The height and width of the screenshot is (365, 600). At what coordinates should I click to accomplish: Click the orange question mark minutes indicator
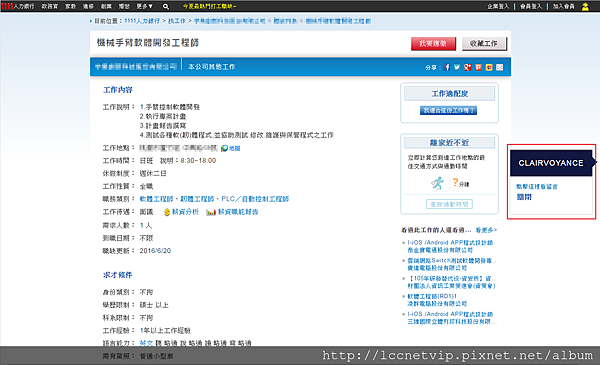(x=455, y=182)
